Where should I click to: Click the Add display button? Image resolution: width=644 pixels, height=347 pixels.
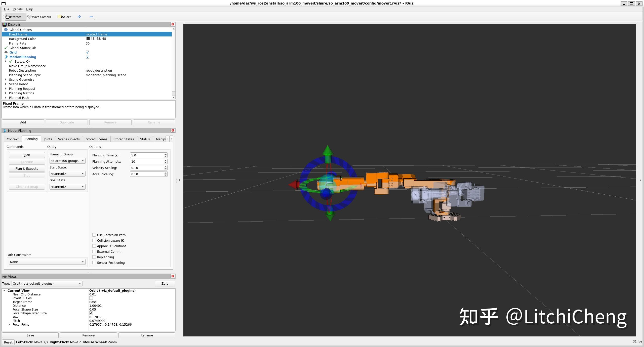(23, 122)
